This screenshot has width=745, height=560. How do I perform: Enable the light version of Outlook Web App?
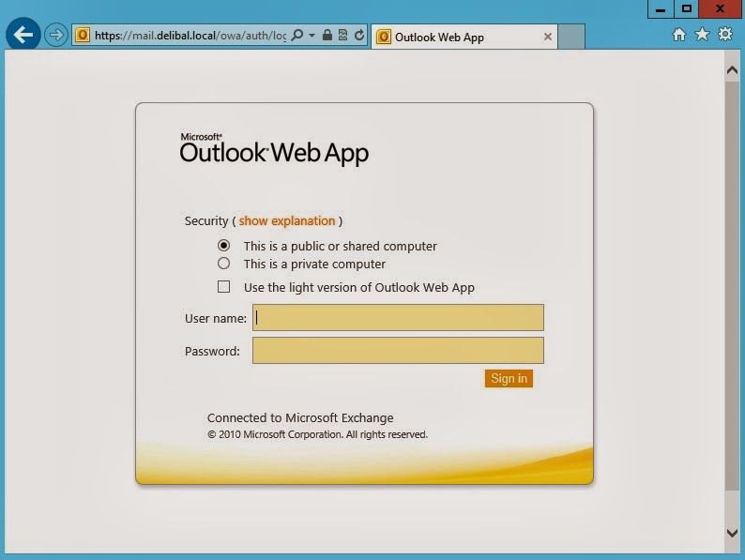223,287
